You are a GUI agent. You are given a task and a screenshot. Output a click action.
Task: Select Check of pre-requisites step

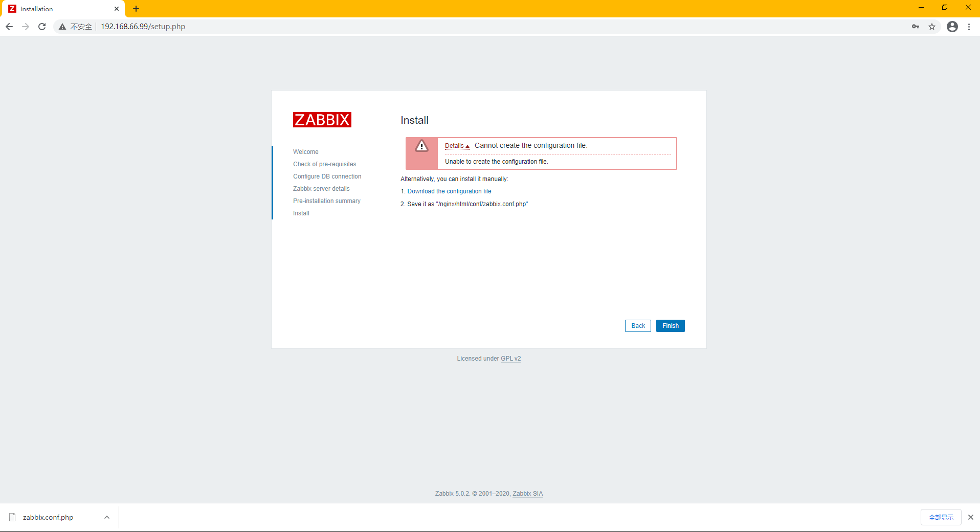[x=325, y=164]
